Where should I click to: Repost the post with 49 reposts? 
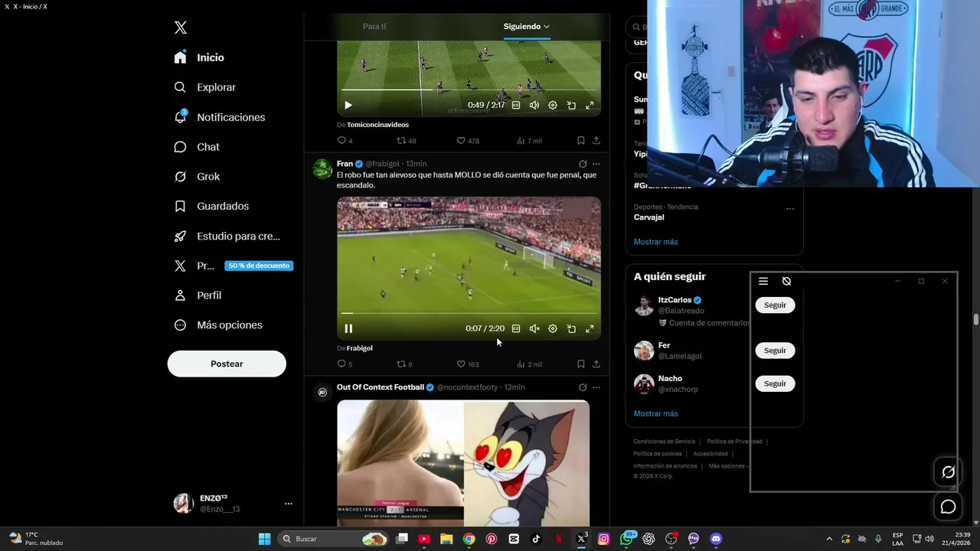pyautogui.click(x=406, y=141)
